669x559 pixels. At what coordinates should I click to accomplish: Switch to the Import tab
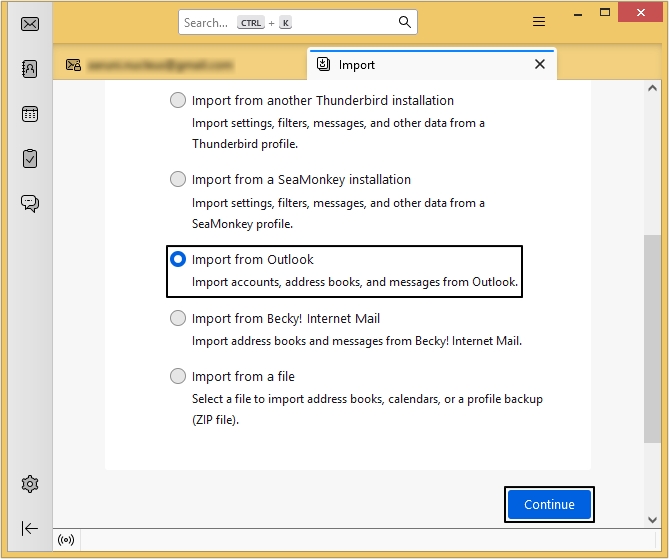click(x=432, y=64)
